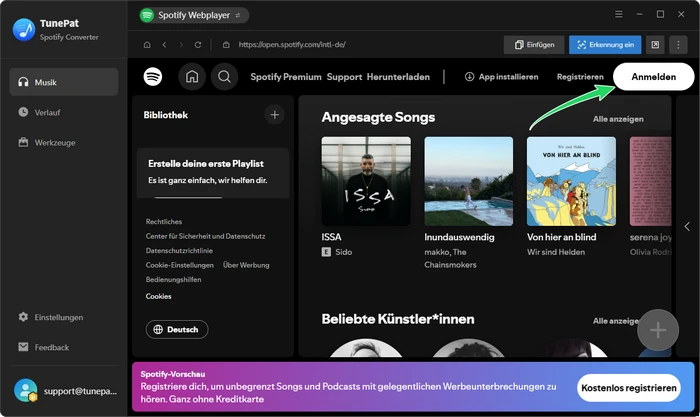This screenshot has width=700, height=417.
Task: Create a playlist with Bibliothek plus icon
Action: pyautogui.click(x=275, y=115)
